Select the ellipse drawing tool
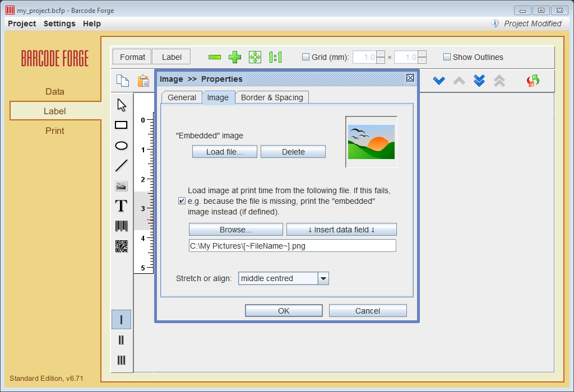Viewport: 574px width, 392px height. click(121, 146)
